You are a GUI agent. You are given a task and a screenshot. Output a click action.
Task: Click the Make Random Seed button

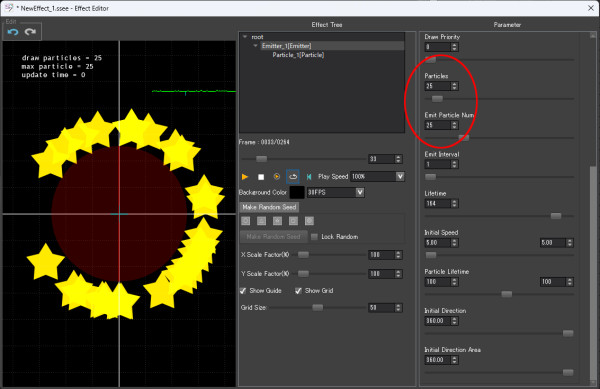click(x=269, y=207)
